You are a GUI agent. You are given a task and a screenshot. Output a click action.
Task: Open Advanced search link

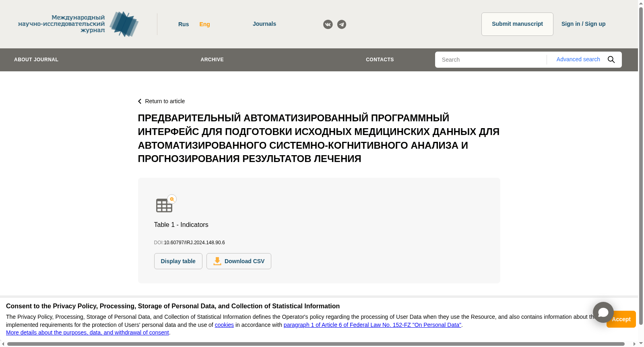[578, 59]
